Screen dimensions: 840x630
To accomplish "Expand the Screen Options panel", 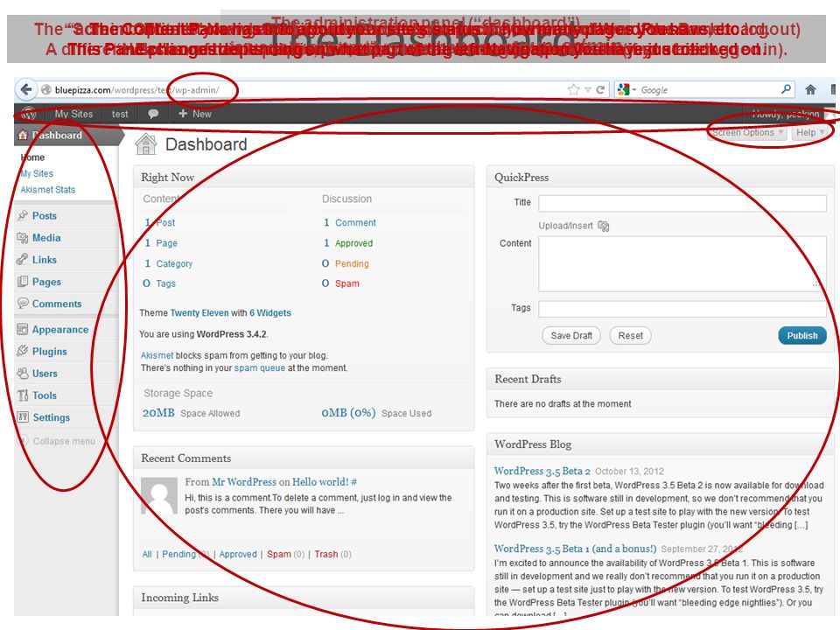I will coord(746,132).
